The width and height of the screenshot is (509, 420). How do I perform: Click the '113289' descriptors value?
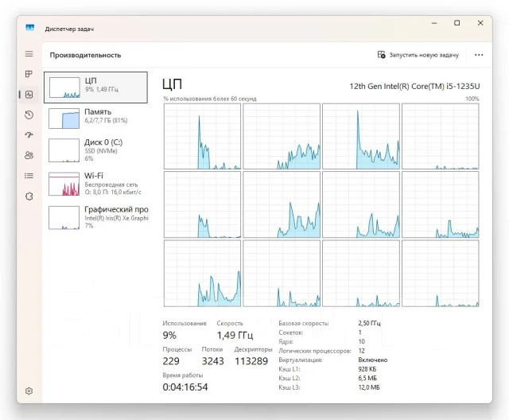pos(251,361)
